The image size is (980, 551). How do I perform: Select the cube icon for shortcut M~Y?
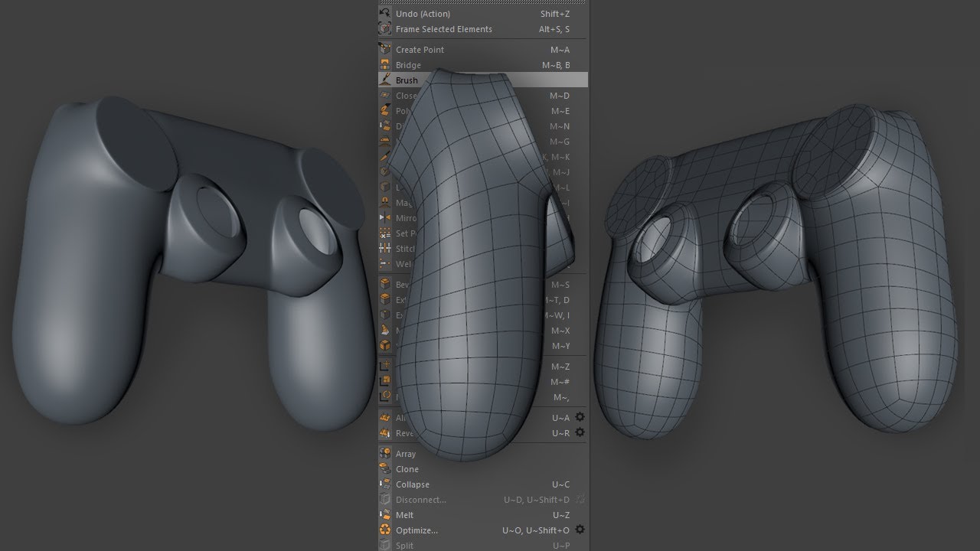tap(385, 346)
